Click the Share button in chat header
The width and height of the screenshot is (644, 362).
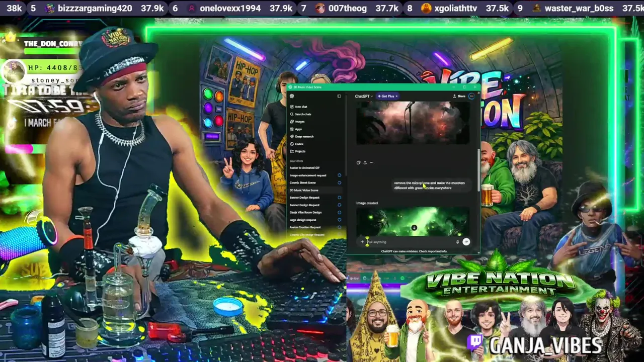point(459,96)
